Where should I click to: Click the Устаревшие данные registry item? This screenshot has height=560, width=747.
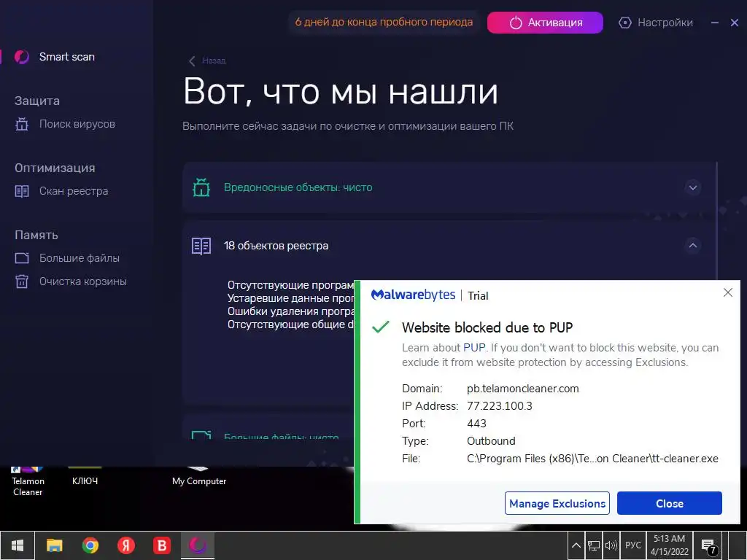(x=290, y=298)
